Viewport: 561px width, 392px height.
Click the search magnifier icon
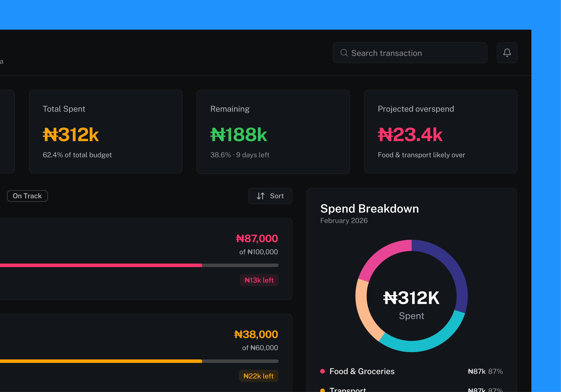[344, 53]
